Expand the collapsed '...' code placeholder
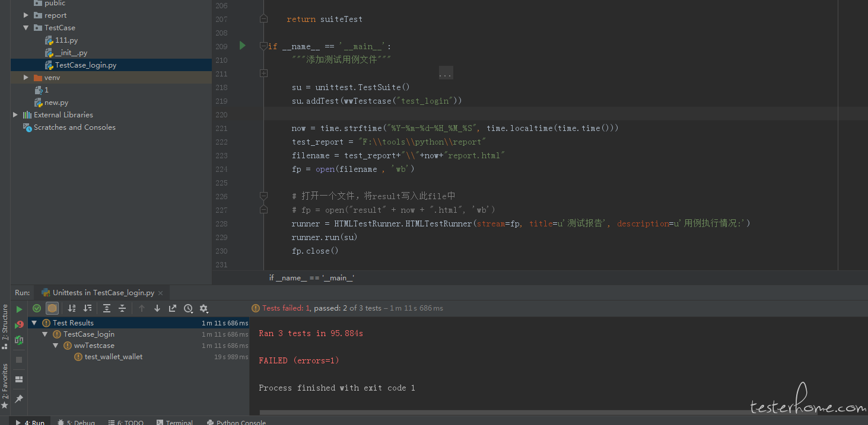This screenshot has height=425, width=868. 446,74
